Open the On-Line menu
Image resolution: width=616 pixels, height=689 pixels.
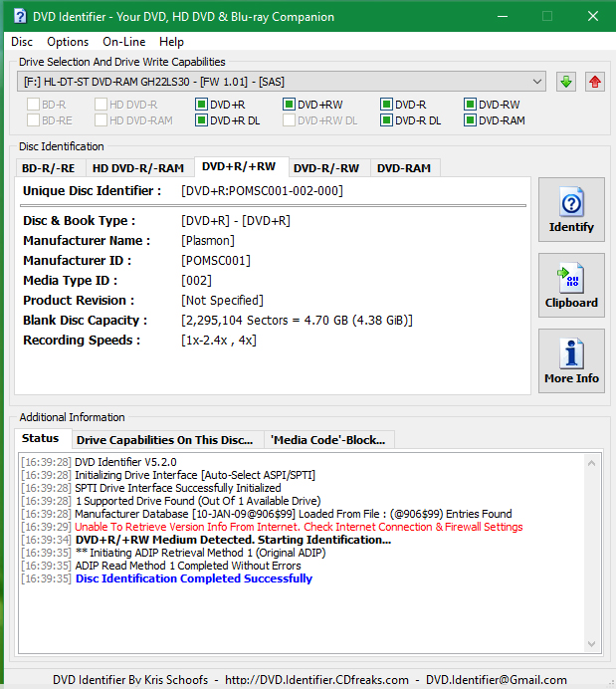123,42
